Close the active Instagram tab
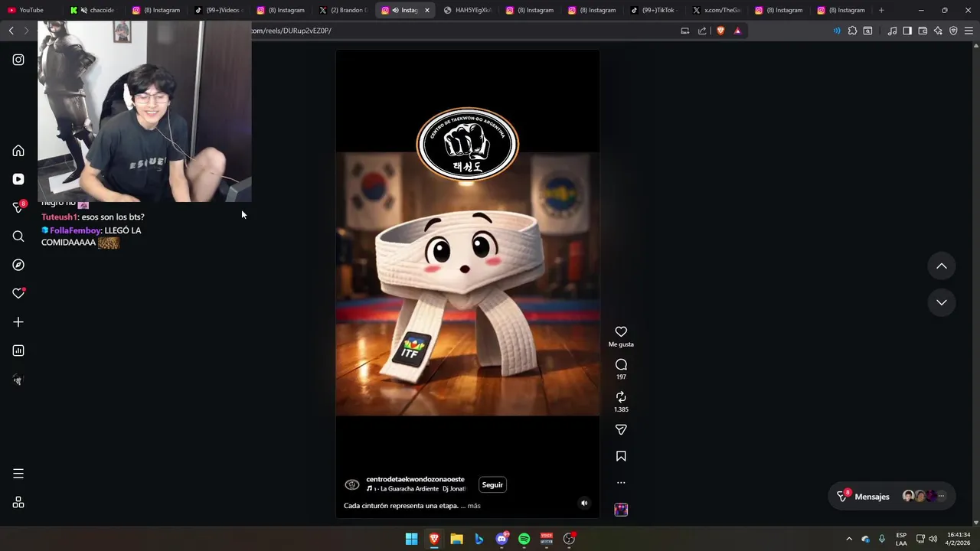This screenshot has width=980, height=551. point(427,10)
